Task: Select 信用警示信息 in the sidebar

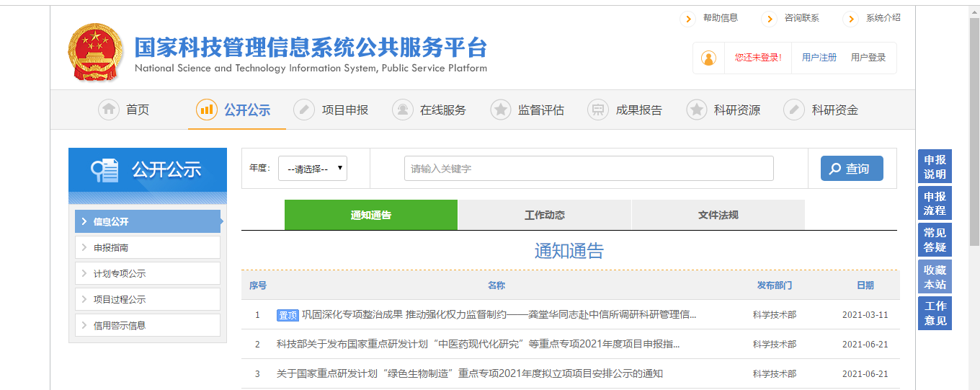Action: click(148, 325)
